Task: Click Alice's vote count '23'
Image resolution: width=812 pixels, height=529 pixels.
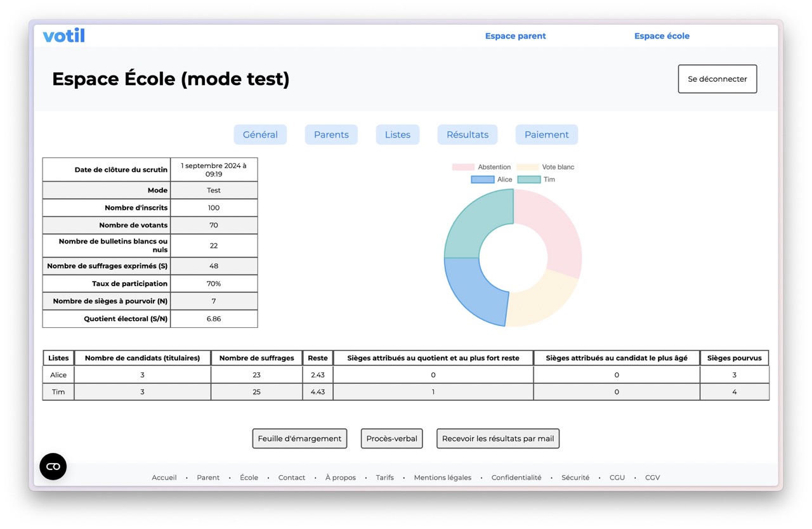Action: (256, 375)
